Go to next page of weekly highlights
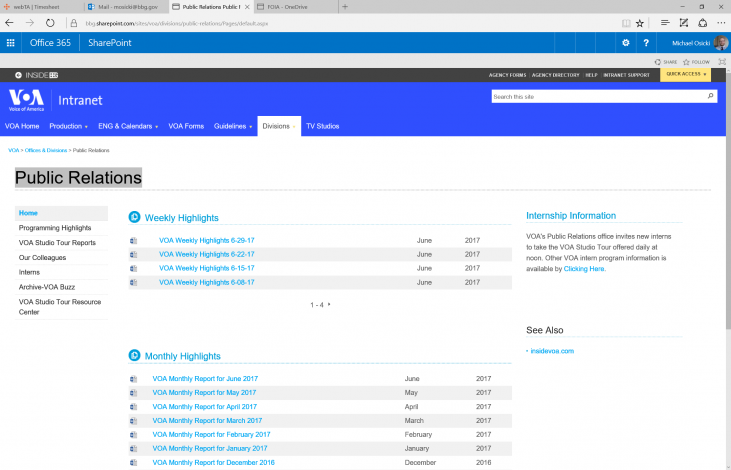 [x=329, y=304]
